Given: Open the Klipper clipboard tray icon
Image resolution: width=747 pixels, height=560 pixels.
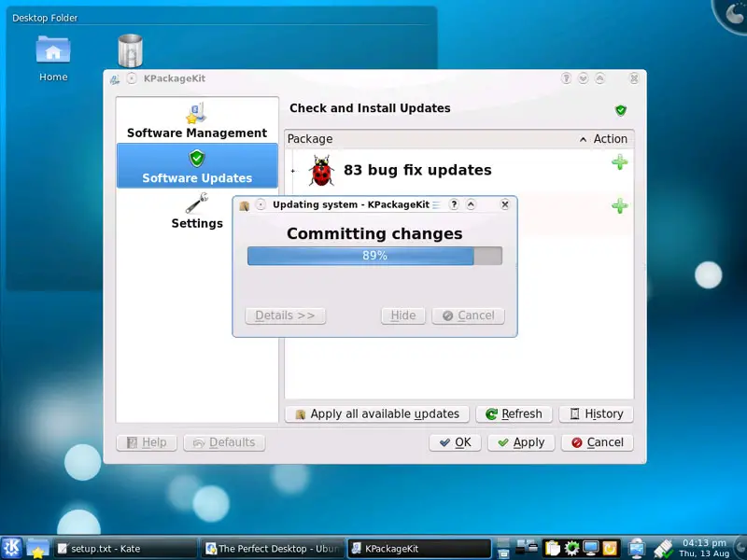Looking at the screenshot, I should click(x=552, y=548).
